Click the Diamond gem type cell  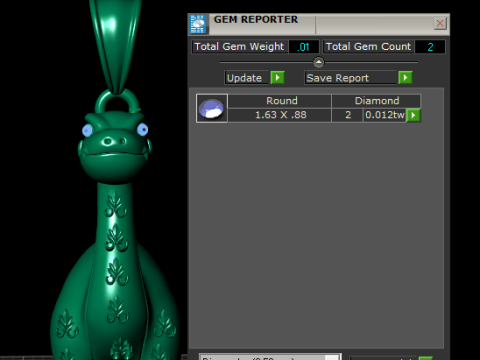pos(376,101)
